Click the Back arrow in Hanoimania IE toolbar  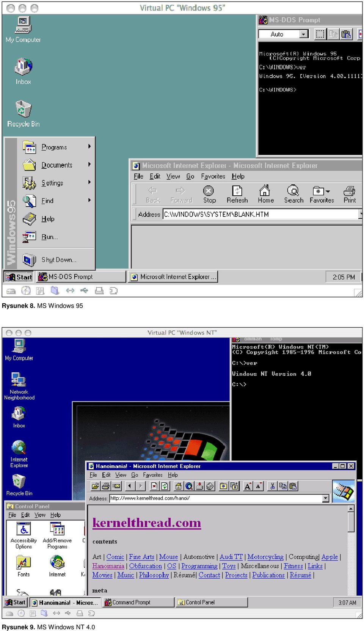pyautogui.click(x=130, y=486)
